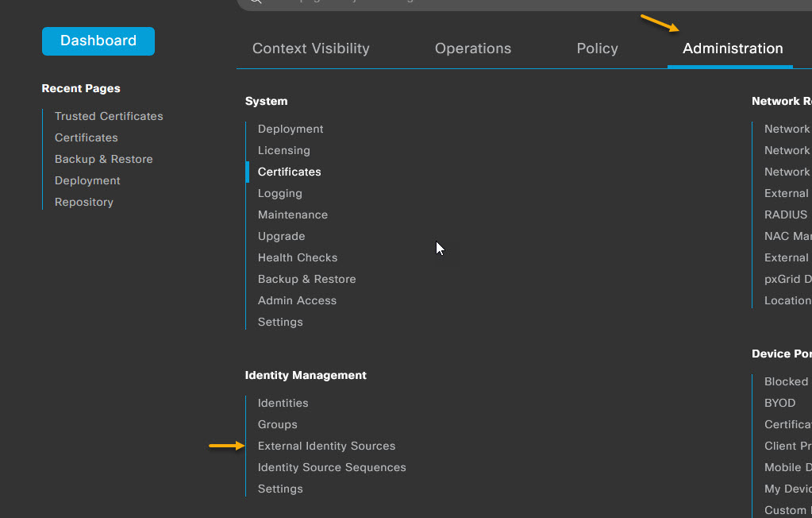The height and width of the screenshot is (518, 812).
Task: Open Upgrade under System
Action: click(281, 237)
